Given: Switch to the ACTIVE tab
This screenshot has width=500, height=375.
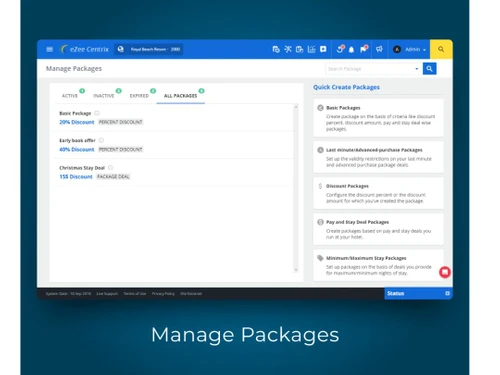Looking at the screenshot, I should [x=70, y=96].
